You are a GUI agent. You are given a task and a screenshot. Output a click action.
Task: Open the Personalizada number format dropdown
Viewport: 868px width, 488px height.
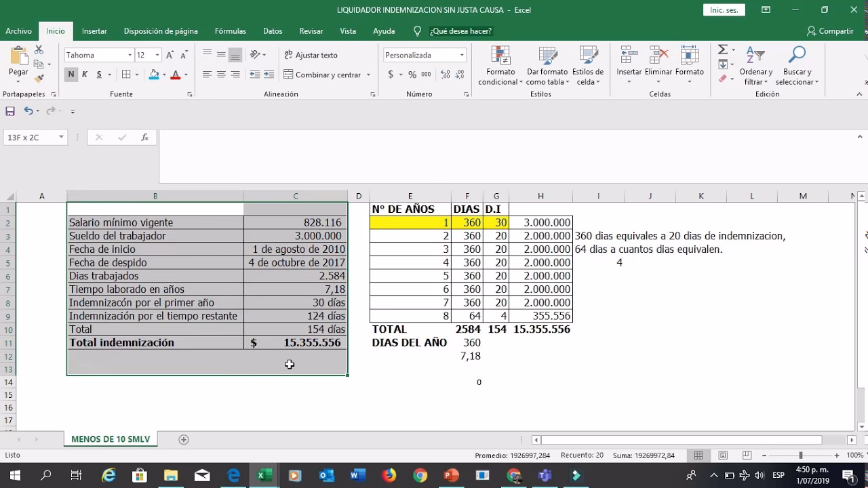tap(462, 55)
